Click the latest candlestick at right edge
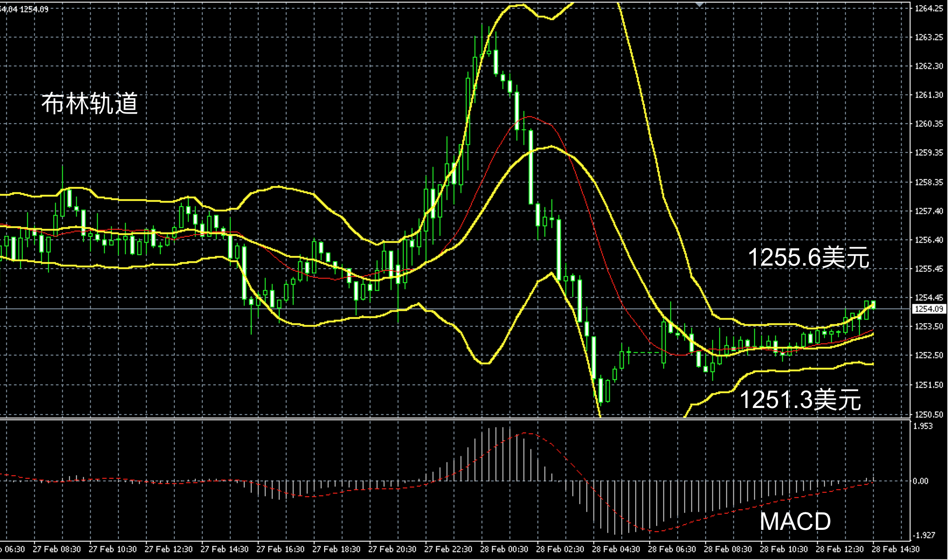The width and height of the screenshot is (949, 560). point(873,304)
